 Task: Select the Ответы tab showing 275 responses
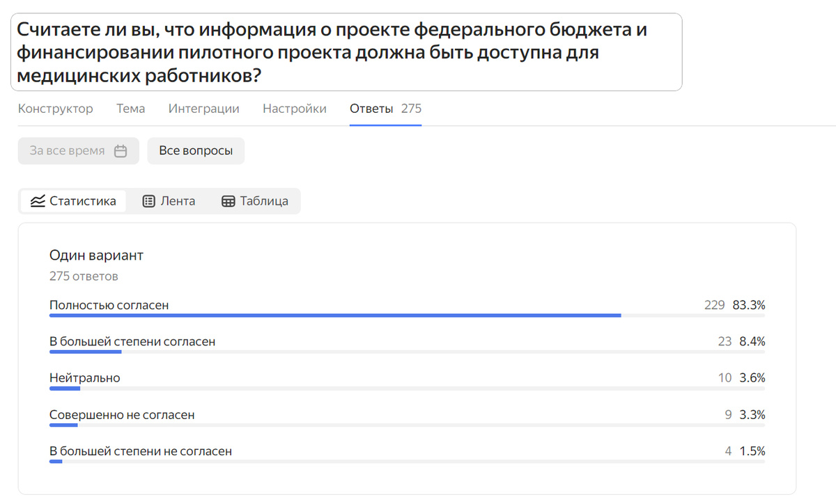coord(385,109)
